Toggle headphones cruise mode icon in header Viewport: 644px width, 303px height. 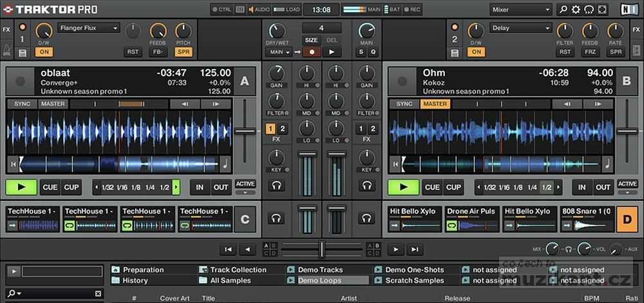click(589, 9)
